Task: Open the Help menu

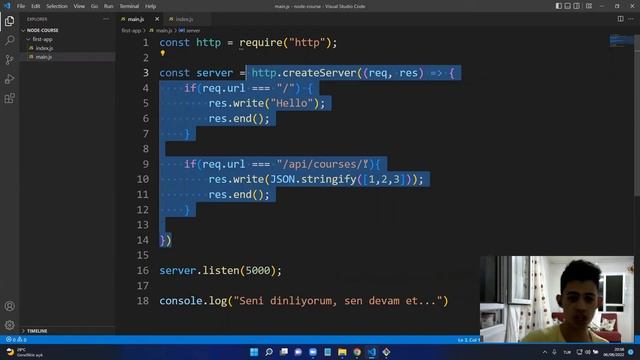Action: coord(151,6)
